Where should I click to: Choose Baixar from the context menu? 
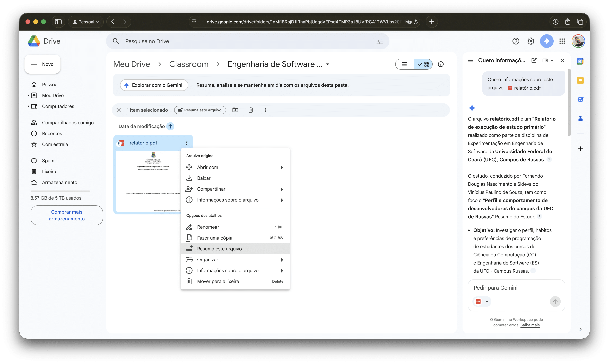tap(204, 178)
